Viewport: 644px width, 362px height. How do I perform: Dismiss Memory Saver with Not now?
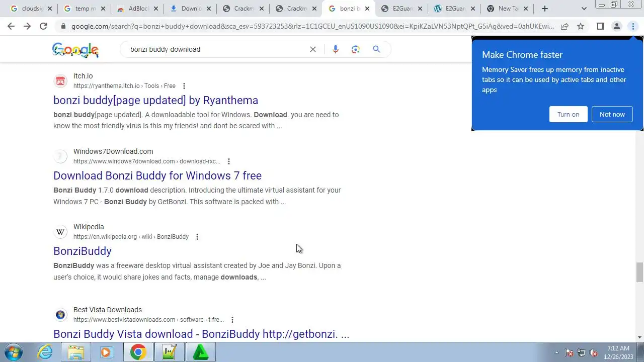[612, 114]
